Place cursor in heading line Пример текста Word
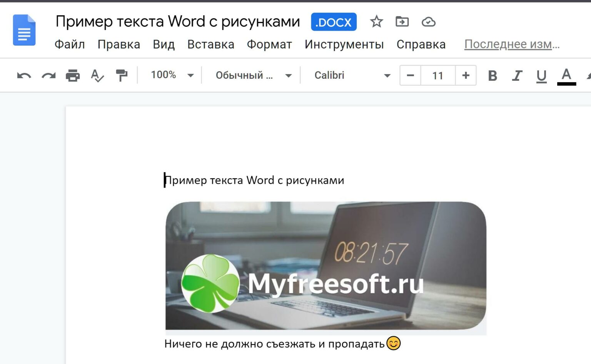591x364 pixels. [254, 180]
